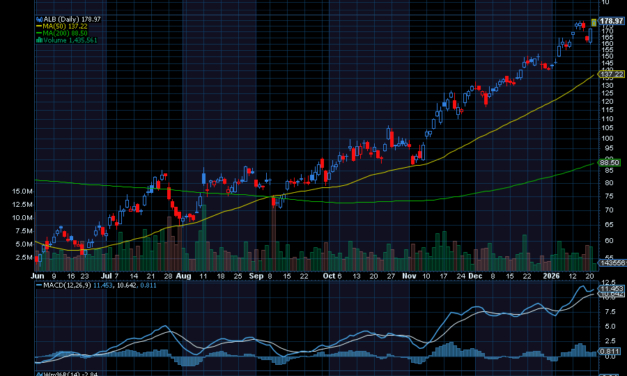The height and width of the screenshot is (376, 627).
Task: Click the MA(50) 137.22 legend entry
Action: tap(65, 26)
